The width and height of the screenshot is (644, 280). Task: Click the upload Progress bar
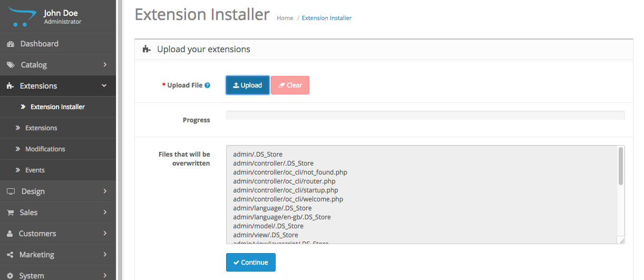tap(425, 115)
